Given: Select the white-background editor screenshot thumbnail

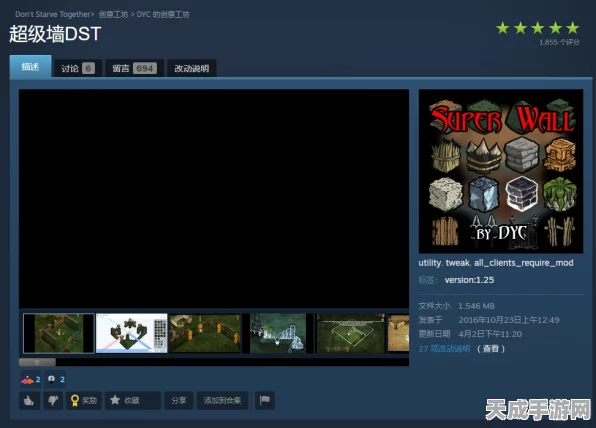Looking at the screenshot, I should [x=132, y=333].
